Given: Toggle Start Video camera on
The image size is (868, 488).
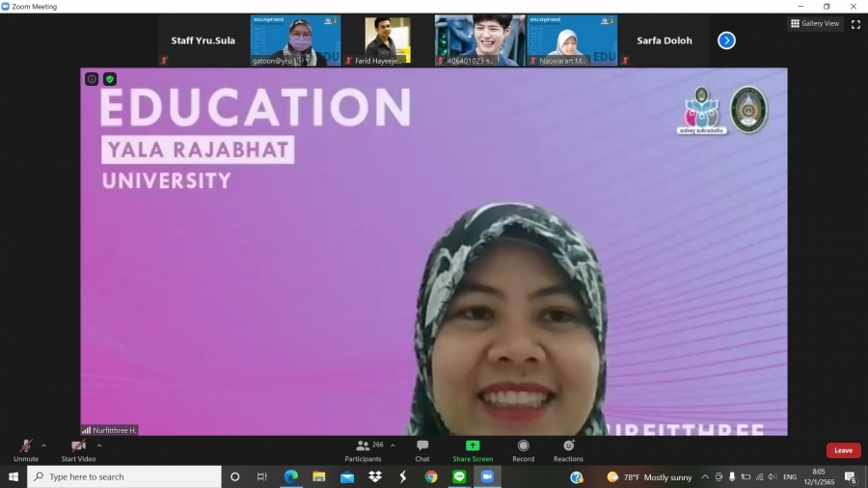Looking at the screenshot, I should pyautogui.click(x=78, y=449).
